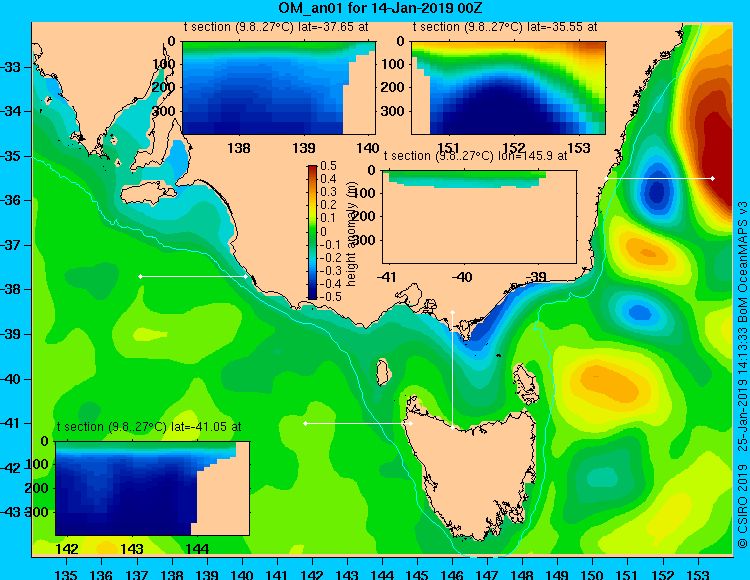Click the white section line west of Tasmania at -41.05
Screen dimensions: 750x580
(x=358, y=424)
